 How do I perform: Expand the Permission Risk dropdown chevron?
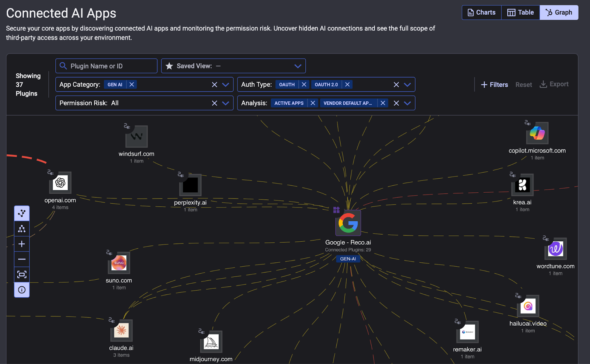click(226, 103)
